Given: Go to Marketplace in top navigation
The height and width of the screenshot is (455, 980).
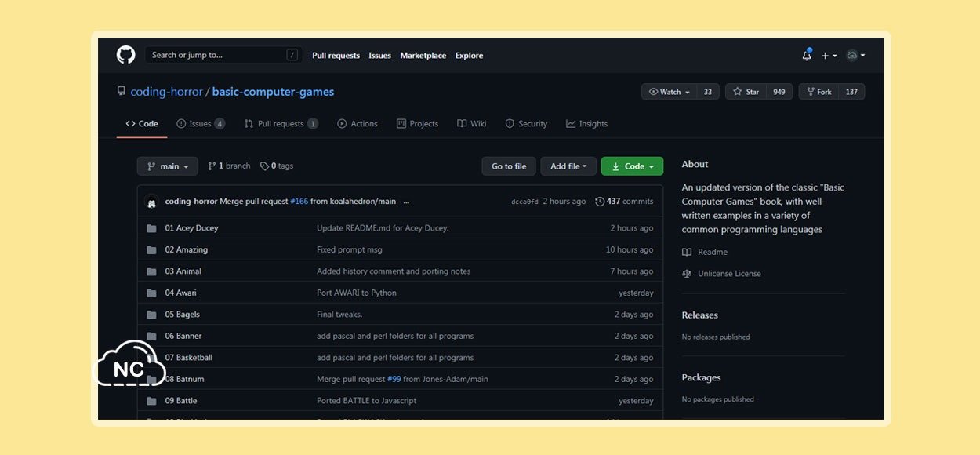Looking at the screenshot, I should click(x=423, y=56).
